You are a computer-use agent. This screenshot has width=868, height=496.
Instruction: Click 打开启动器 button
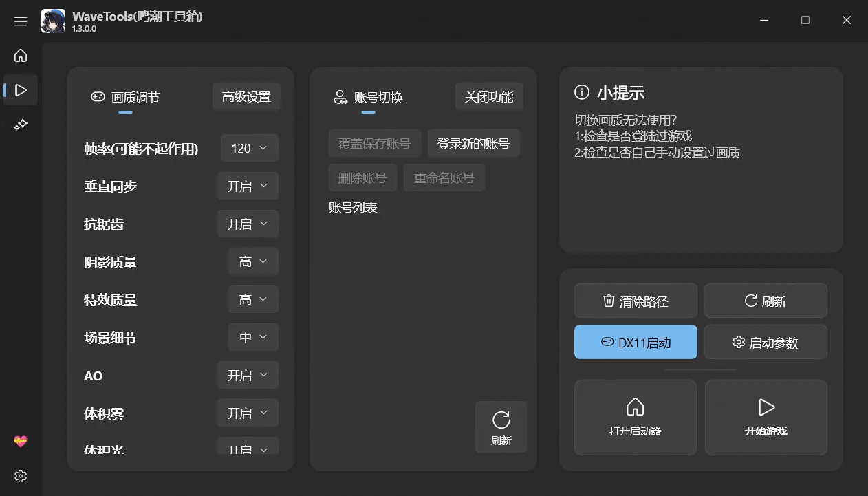point(636,418)
